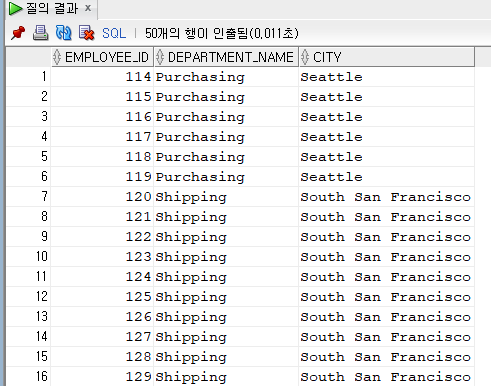
Task: Select employee ID cell 124
Action: tap(102, 277)
